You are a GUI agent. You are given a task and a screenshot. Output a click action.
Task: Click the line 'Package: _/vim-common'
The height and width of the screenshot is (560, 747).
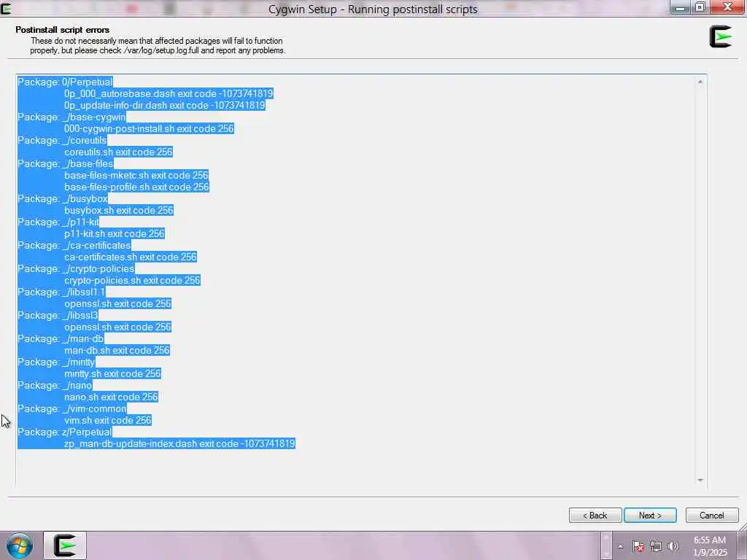[72, 408]
